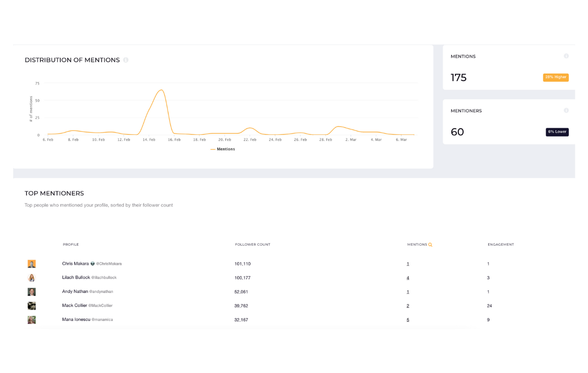Screen dimensions: 588x373
Task: Click engagement value 24 for Mack Collier
Action: (490, 306)
